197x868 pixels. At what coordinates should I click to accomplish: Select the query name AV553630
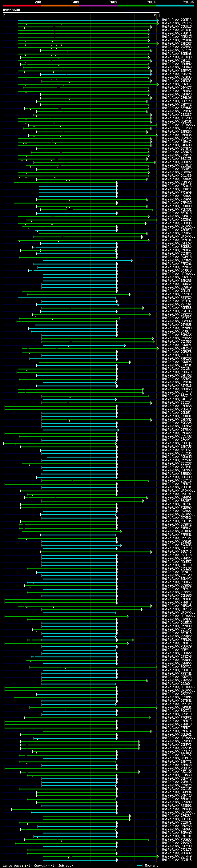11,10
